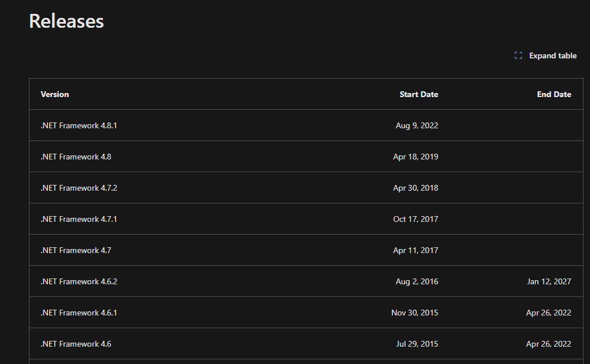Click the Oct 17, 2017 start date

[x=415, y=219]
